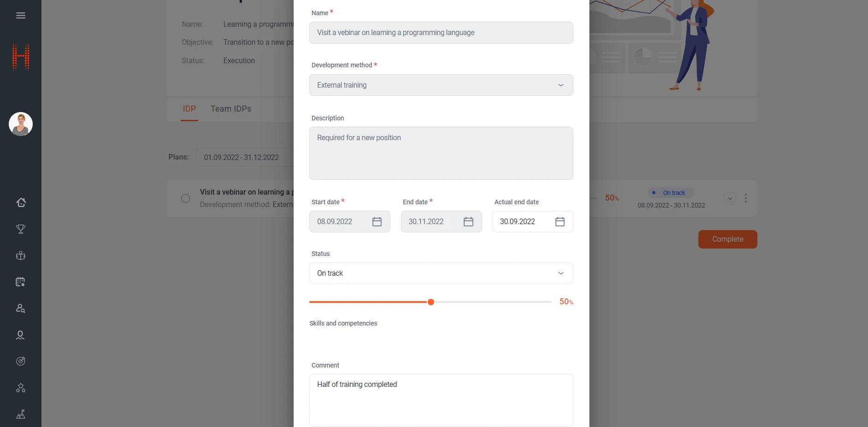Select the radio circle beside the webinar task
The width and height of the screenshot is (868, 427).
point(185,199)
